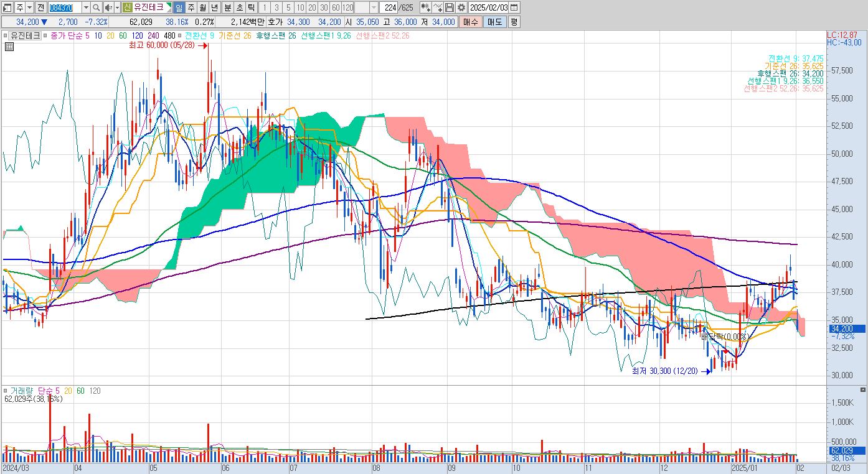This screenshot has width=868, height=474.
Task: Switch to the second (초) chart period
Action: coord(238,7)
